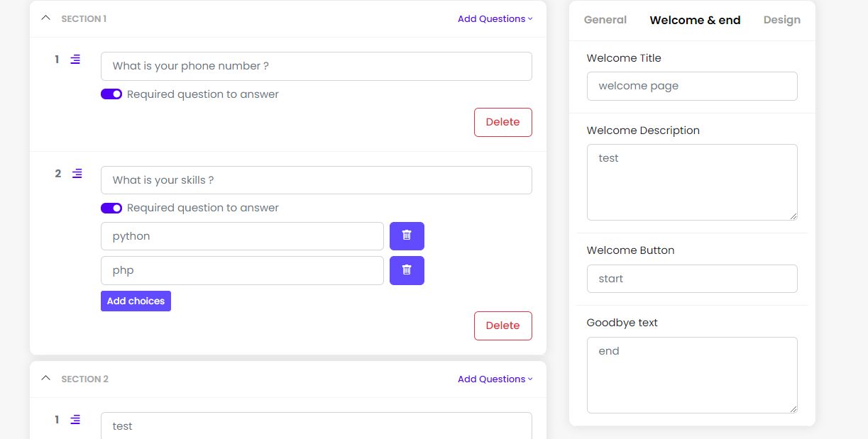Collapse Section 2 with the chevron
Viewport: 868px width, 439px height.
pyautogui.click(x=46, y=379)
